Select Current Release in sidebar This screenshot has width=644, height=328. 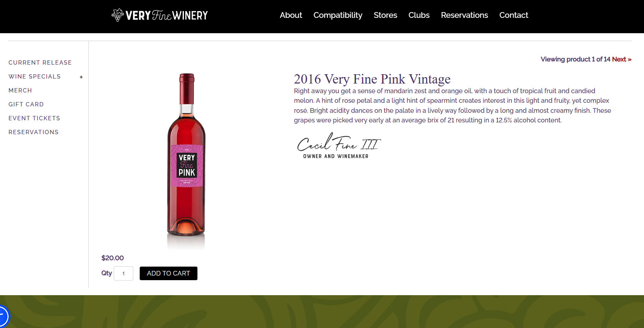tap(40, 62)
